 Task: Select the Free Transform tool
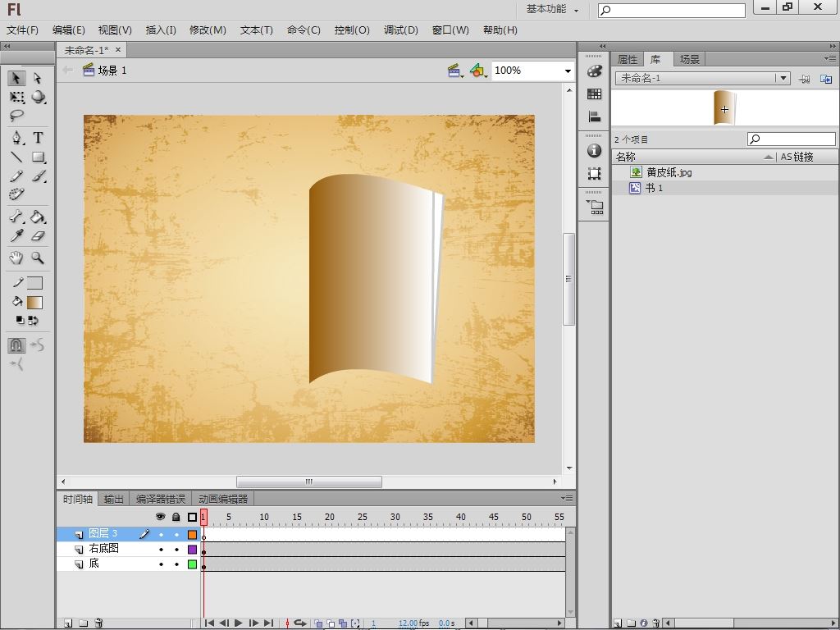coord(16,98)
